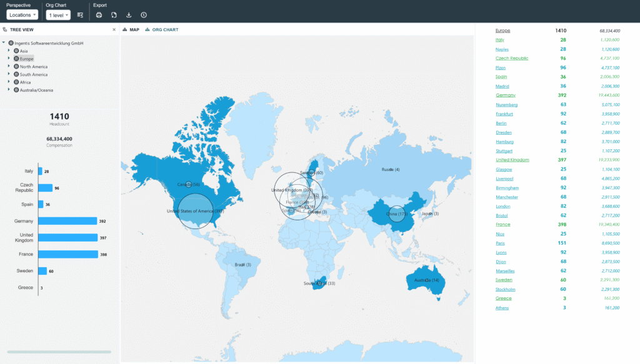This screenshot has width=640, height=364.
Task: Open the Stockholm link
Action: pyautogui.click(x=506, y=290)
